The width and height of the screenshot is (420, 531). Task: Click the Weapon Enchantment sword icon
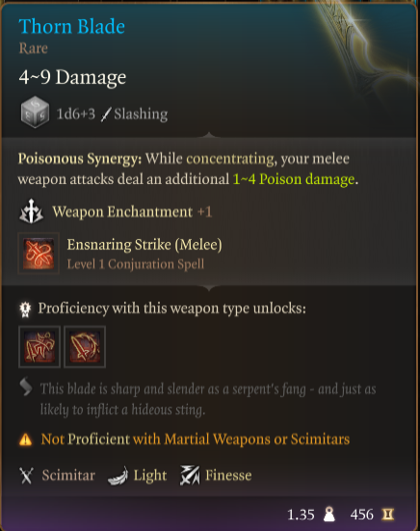31,211
